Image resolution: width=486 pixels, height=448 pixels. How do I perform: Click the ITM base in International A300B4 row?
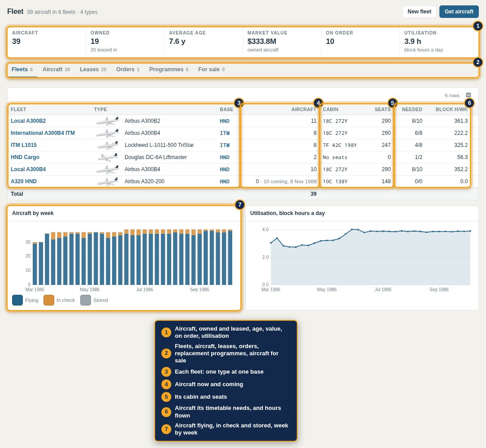225,133
